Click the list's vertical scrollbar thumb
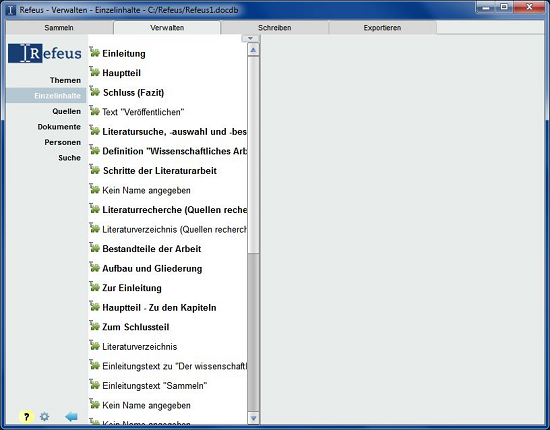 (x=253, y=154)
